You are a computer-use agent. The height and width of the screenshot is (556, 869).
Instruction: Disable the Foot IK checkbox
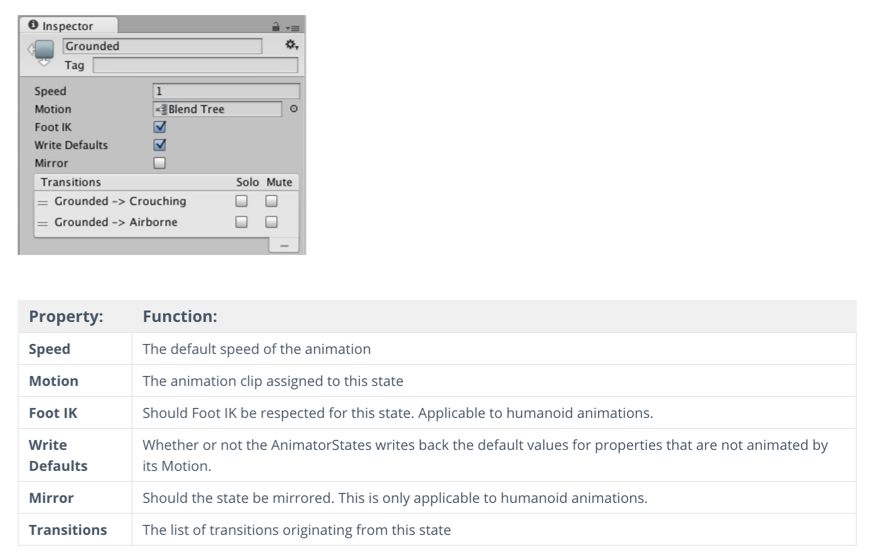pos(160,127)
